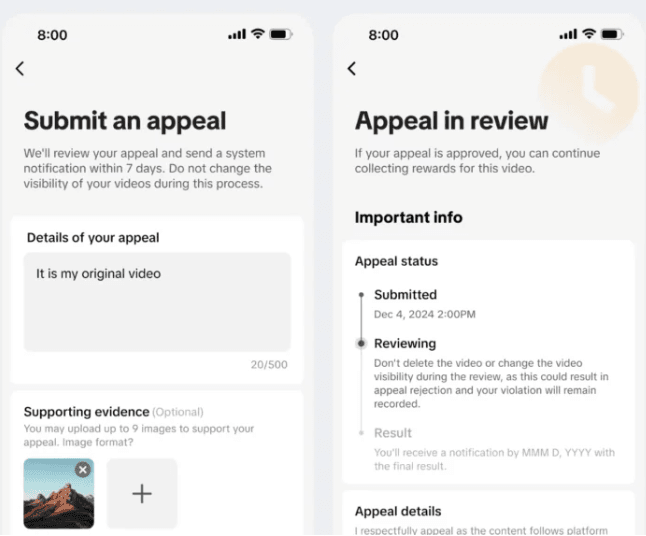The width and height of the screenshot is (646, 536).
Task: Tap the Appeal details section heading
Action: click(398, 511)
